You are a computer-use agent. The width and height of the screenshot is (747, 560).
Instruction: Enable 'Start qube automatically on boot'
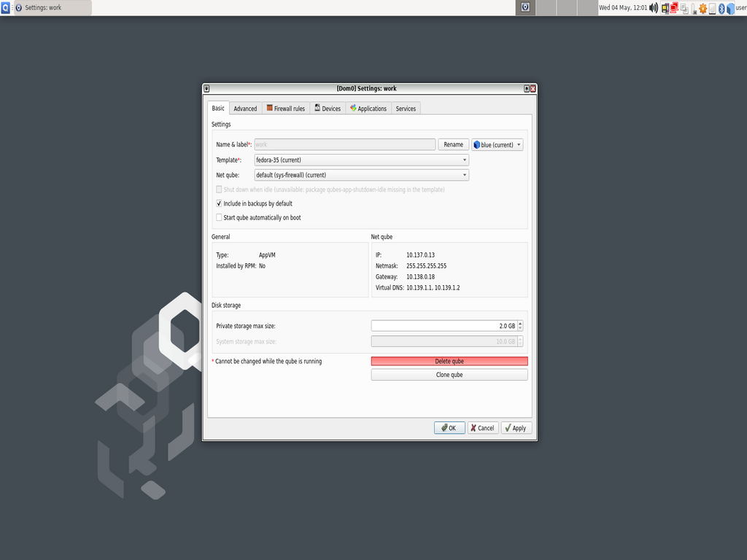pos(219,217)
